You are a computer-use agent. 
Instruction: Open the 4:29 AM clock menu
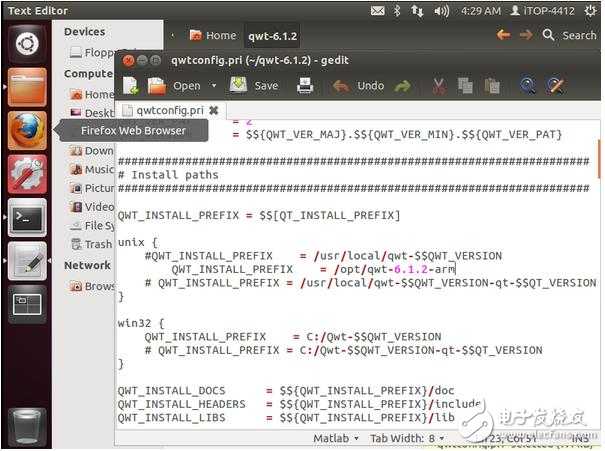[481, 11]
